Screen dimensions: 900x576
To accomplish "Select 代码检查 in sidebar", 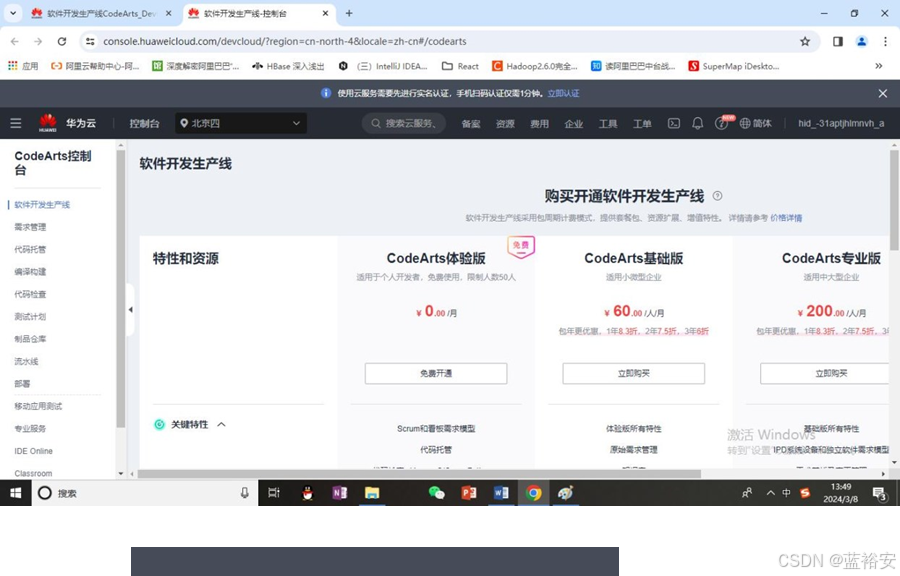I will 30,294.
